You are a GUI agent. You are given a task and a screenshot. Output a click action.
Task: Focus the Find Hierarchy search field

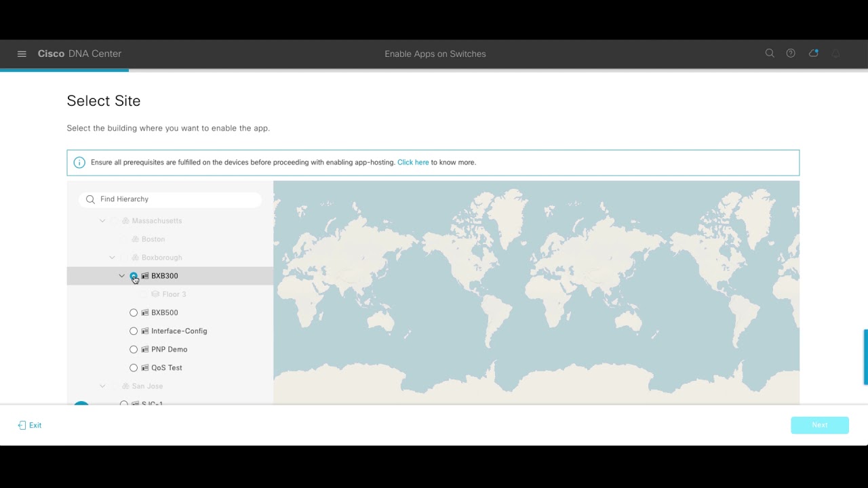pos(170,199)
